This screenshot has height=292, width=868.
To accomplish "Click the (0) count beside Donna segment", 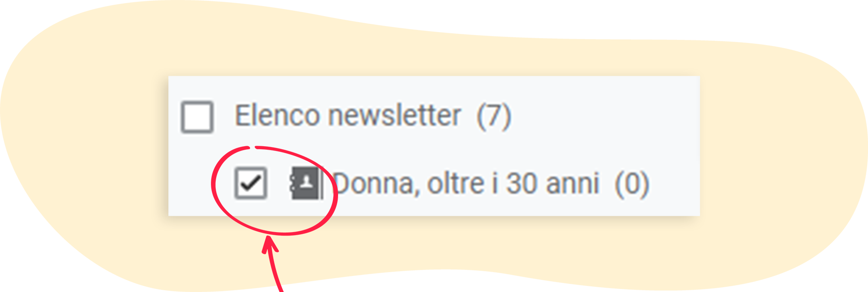I will (632, 184).
